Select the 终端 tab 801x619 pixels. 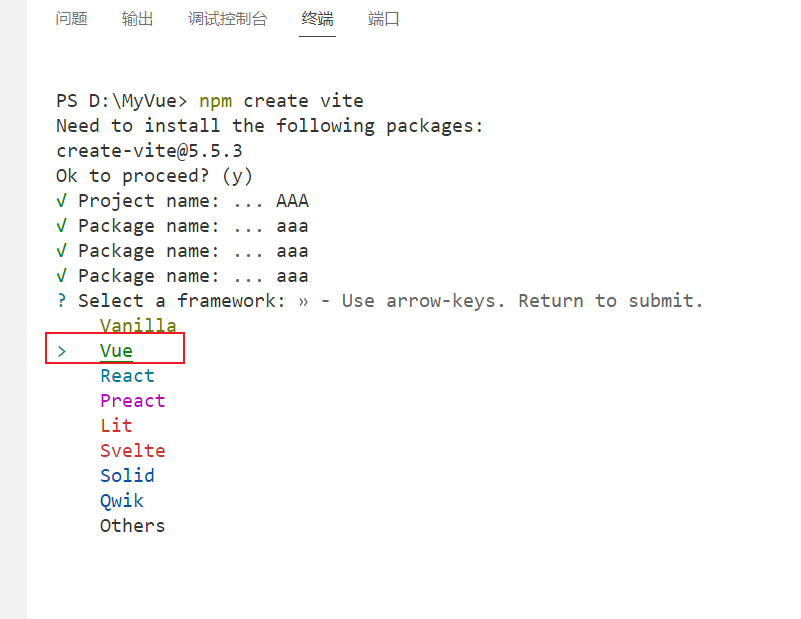click(317, 18)
